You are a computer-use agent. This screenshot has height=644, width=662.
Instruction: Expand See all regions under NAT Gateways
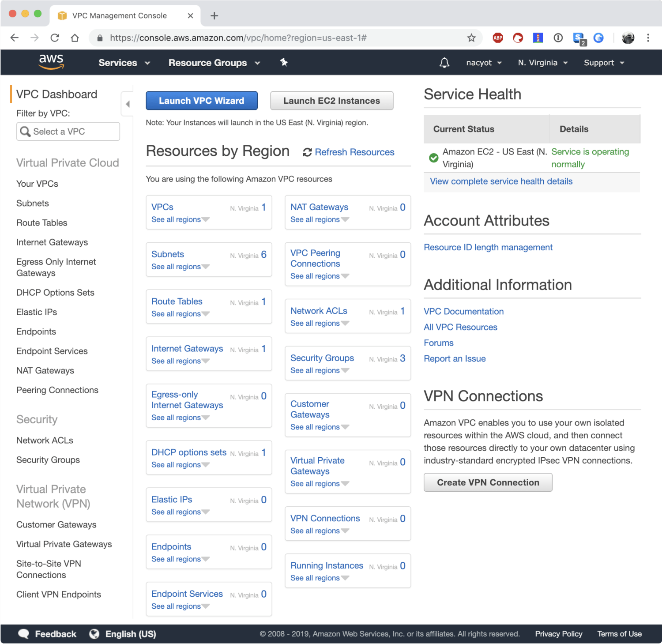pyautogui.click(x=320, y=219)
